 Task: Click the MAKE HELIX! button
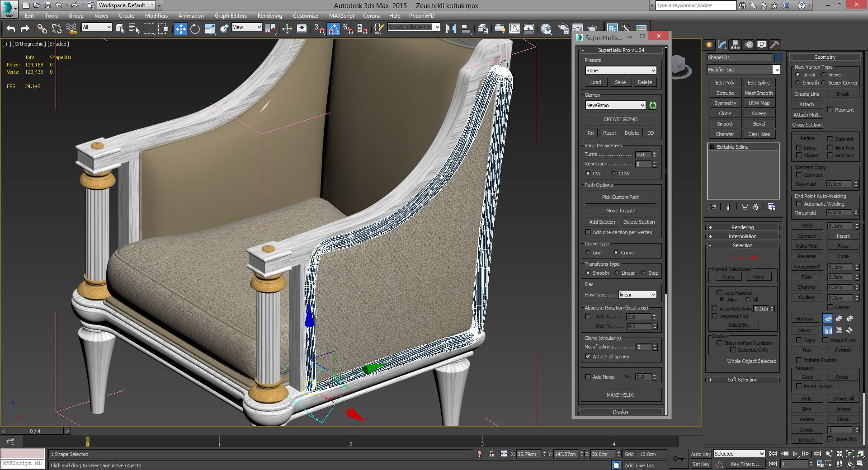coord(620,395)
